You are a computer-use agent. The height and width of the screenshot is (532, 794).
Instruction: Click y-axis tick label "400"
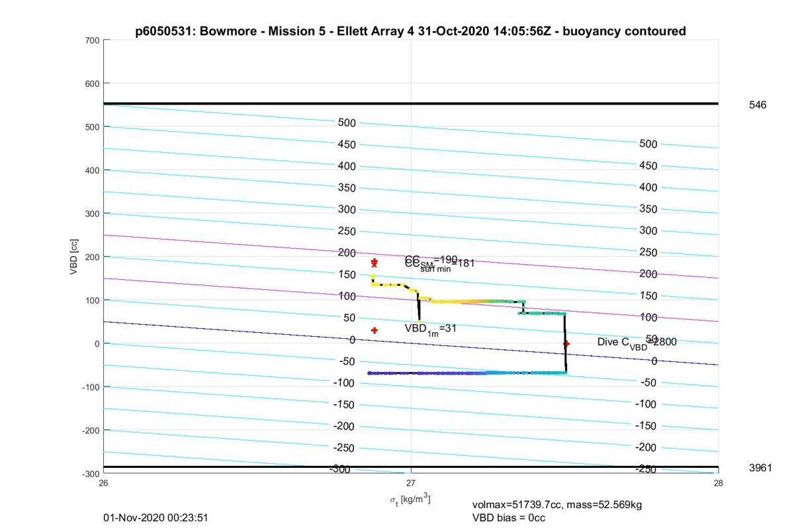[x=93, y=170]
